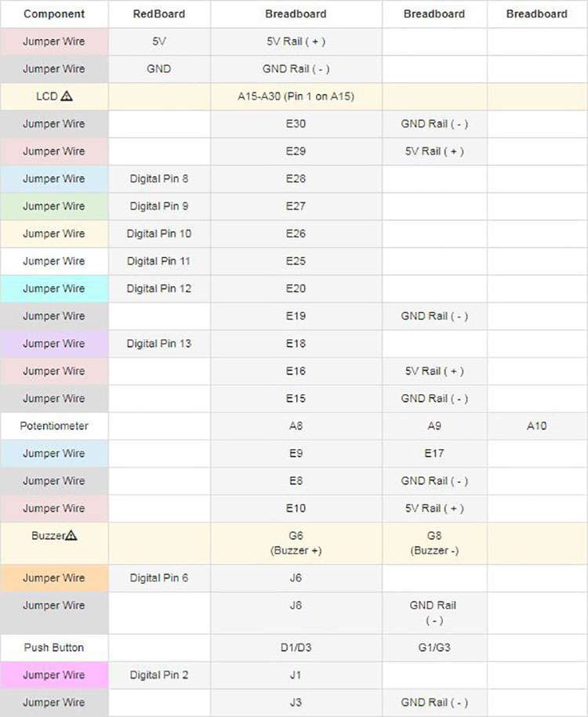This screenshot has height=717, width=588.
Task: Click the warning icon next to LCD
Action: 67,96
